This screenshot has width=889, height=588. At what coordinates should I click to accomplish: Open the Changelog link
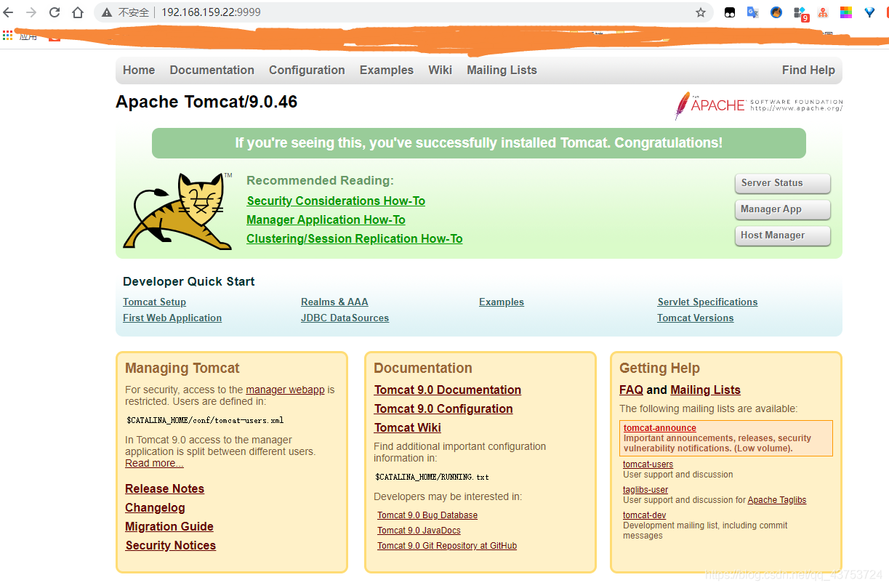coord(155,507)
